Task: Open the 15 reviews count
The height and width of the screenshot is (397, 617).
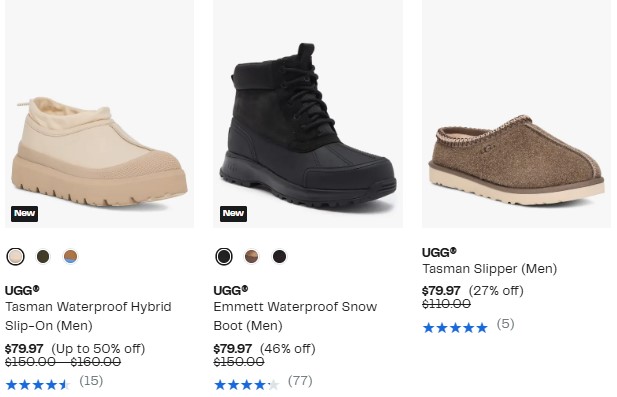Action: (x=91, y=381)
